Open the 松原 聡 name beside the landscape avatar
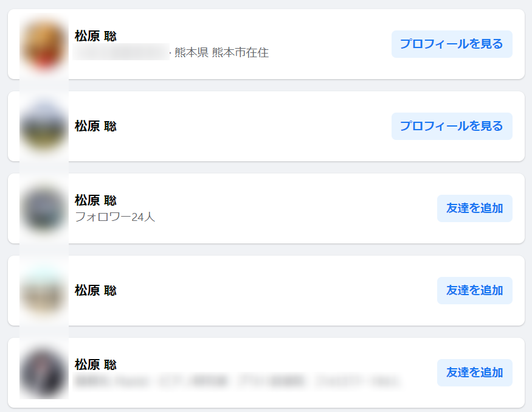This screenshot has height=412, width=532. coord(95,127)
